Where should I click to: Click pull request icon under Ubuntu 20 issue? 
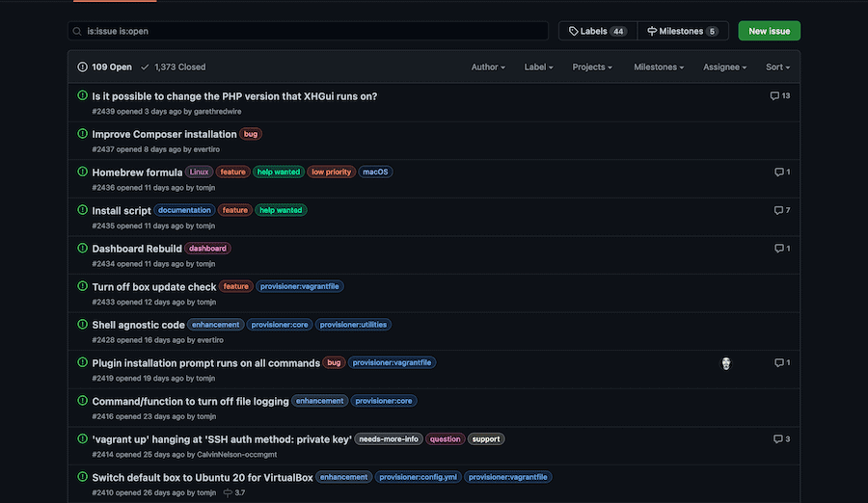point(228,492)
